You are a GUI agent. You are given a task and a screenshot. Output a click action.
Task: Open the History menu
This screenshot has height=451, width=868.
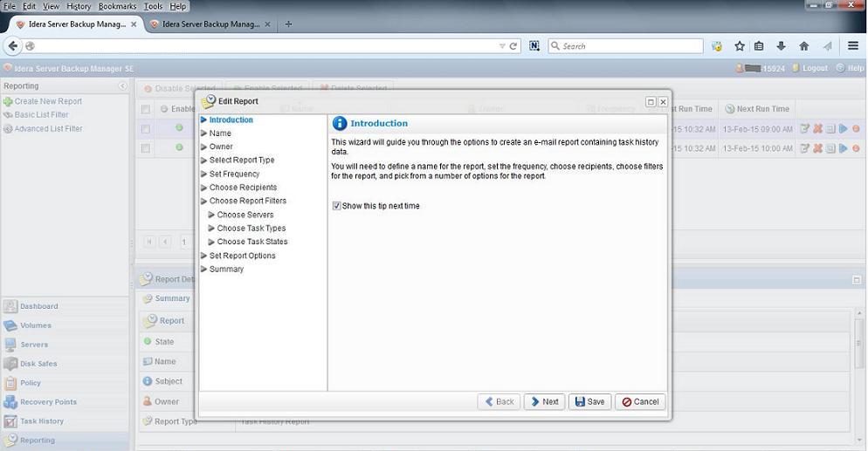pyautogui.click(x=79, y=6)
